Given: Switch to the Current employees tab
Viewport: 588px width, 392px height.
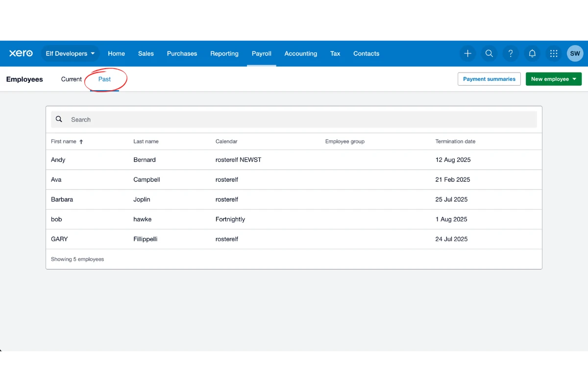Looking at the screenshot, I should click(x=72, y=79).
